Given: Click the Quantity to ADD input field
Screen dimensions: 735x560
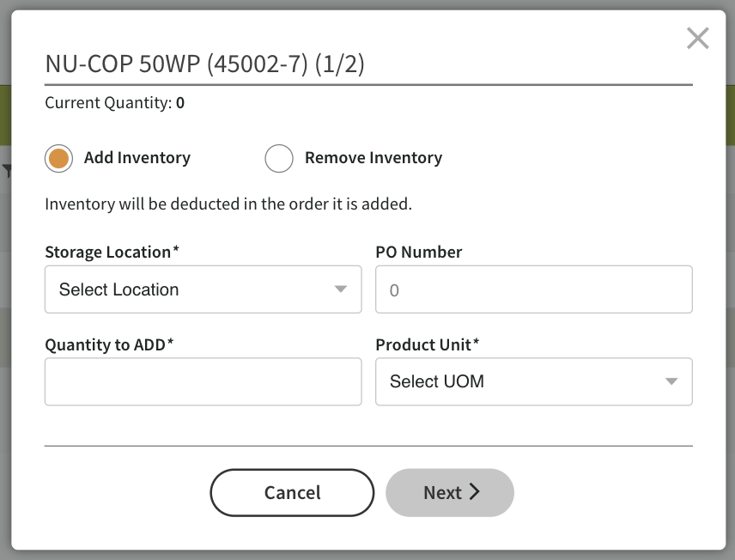Looking at the screenshot, I should pos(203,381).
